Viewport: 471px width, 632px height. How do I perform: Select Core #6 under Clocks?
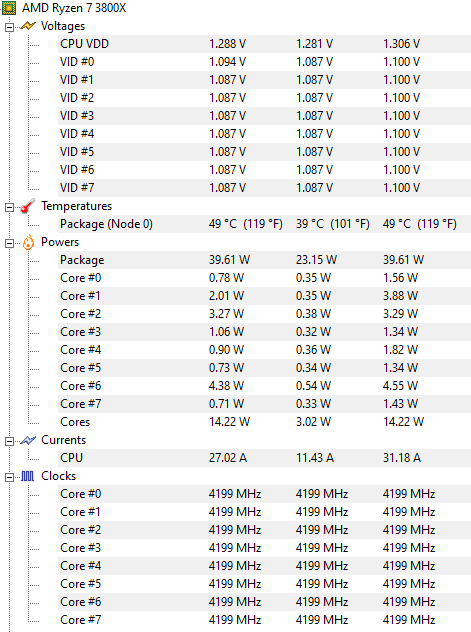(x=264, y=602)
